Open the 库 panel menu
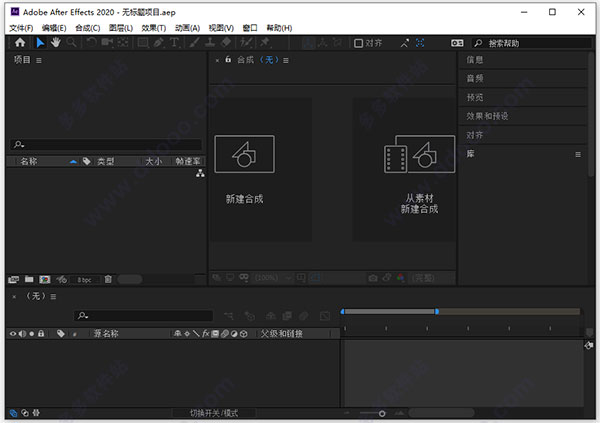 pyautogui.click(x=578, y=155)
